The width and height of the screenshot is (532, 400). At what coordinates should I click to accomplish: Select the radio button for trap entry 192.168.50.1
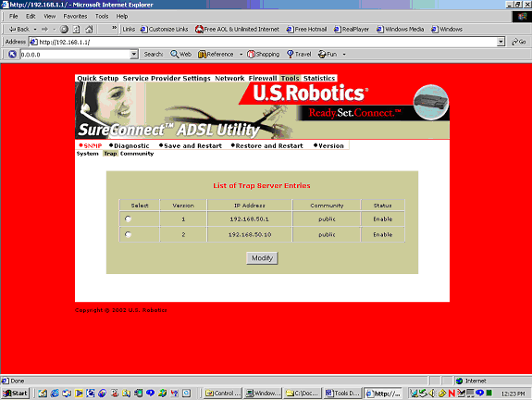[128, 219]
